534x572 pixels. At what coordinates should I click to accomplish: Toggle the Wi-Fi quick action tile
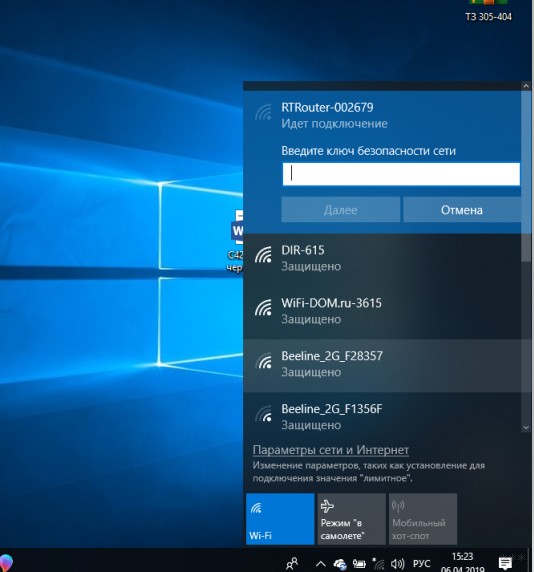click(x=280, y=519)
